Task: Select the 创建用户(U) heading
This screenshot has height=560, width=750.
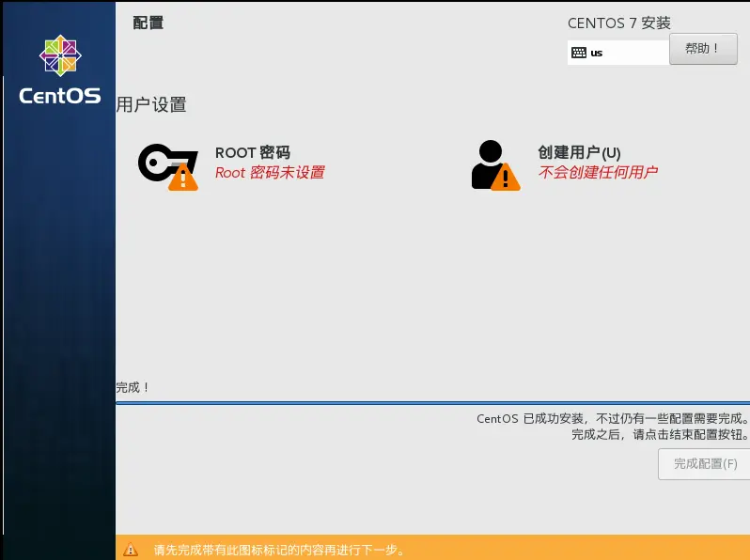Action: pyautogui.click(x=579, y=152)
